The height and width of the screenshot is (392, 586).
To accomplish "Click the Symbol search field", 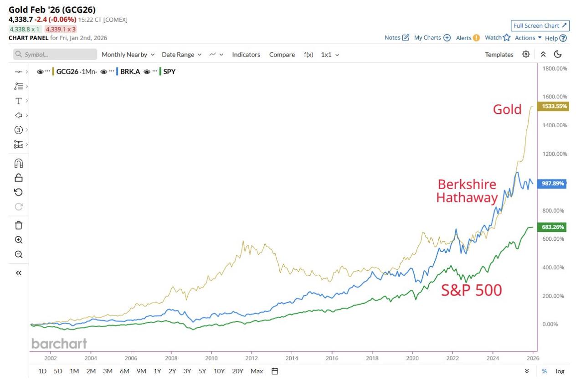I will (x=55, y=55).
